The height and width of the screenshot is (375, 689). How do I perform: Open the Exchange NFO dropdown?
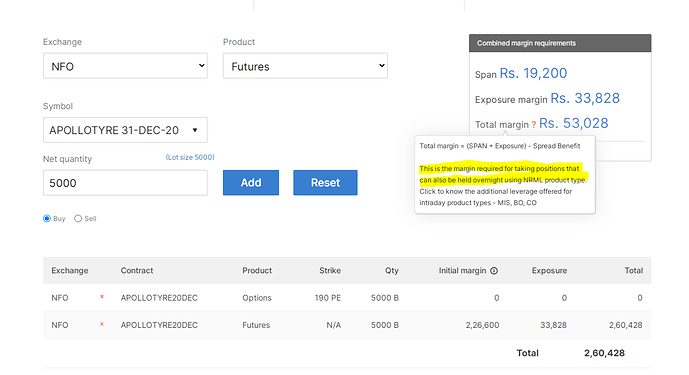125,66
